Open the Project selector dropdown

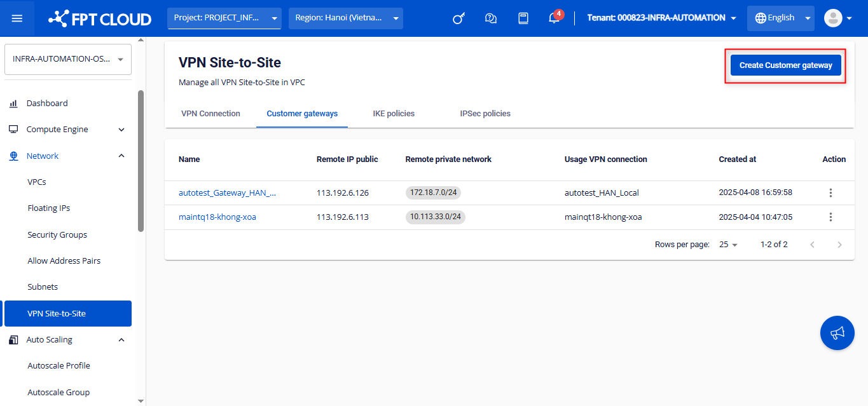(224, 18)
